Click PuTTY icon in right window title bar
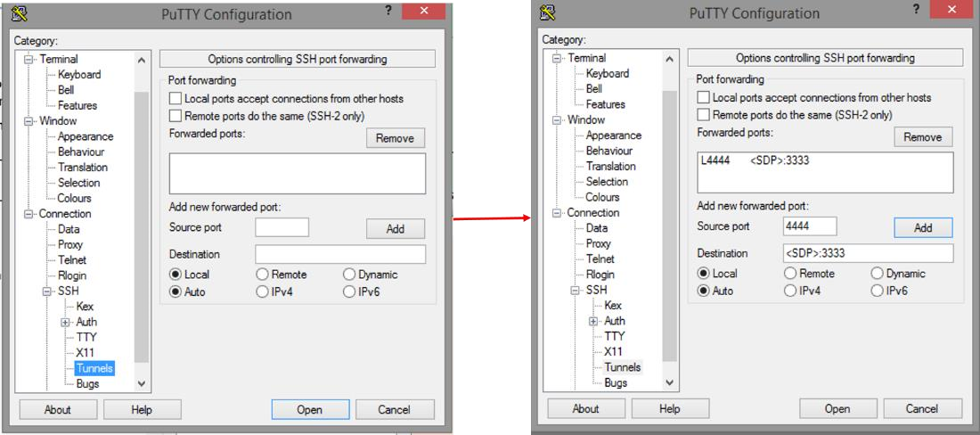This screenshot has width=980, height=435. coord(548,12)
